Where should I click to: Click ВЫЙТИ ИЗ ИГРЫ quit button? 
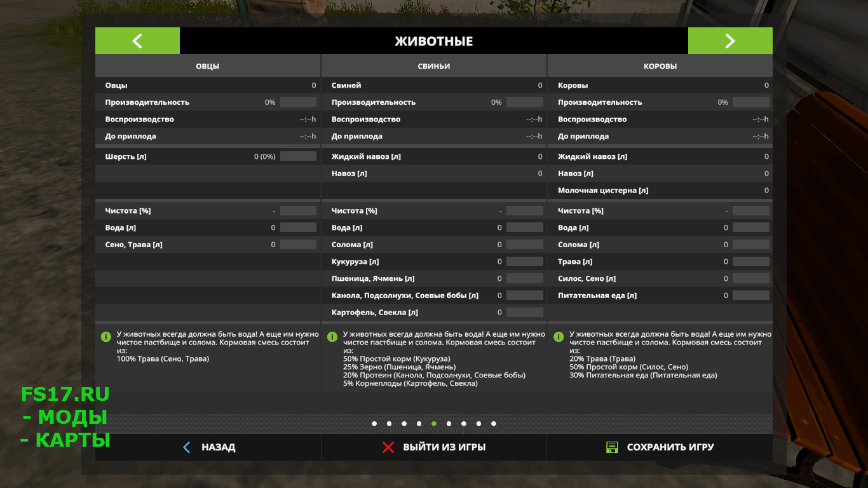pyautogui.click(x=434, y=447)
